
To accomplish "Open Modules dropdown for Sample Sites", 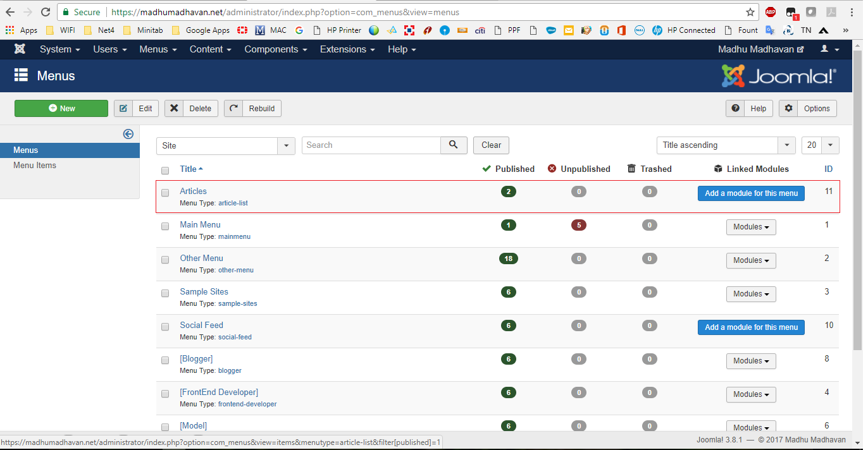I will pyautogui.click(x=751, y=294).
